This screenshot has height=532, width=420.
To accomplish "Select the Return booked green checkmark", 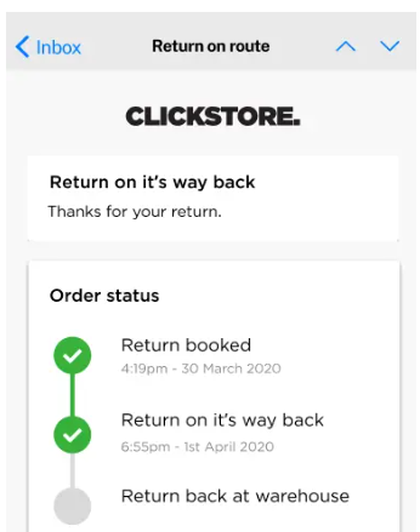I will click(72, 355).
